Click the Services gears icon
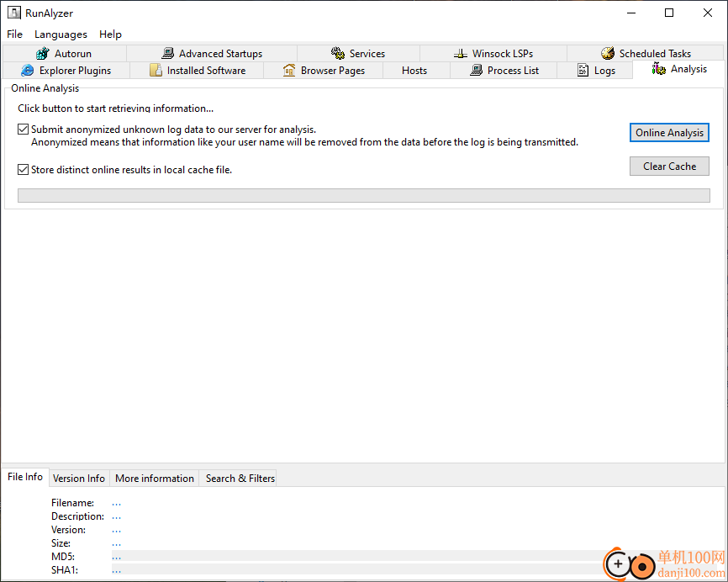This screenshot has width=728, height=582. (x=338, y=54)
